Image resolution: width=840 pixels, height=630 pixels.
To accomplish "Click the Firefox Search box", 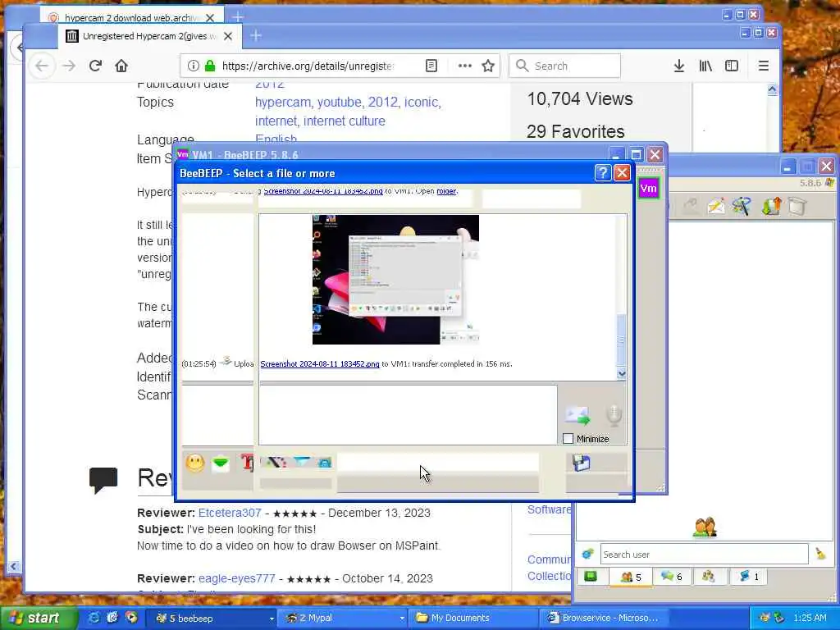I will point(564,66).
